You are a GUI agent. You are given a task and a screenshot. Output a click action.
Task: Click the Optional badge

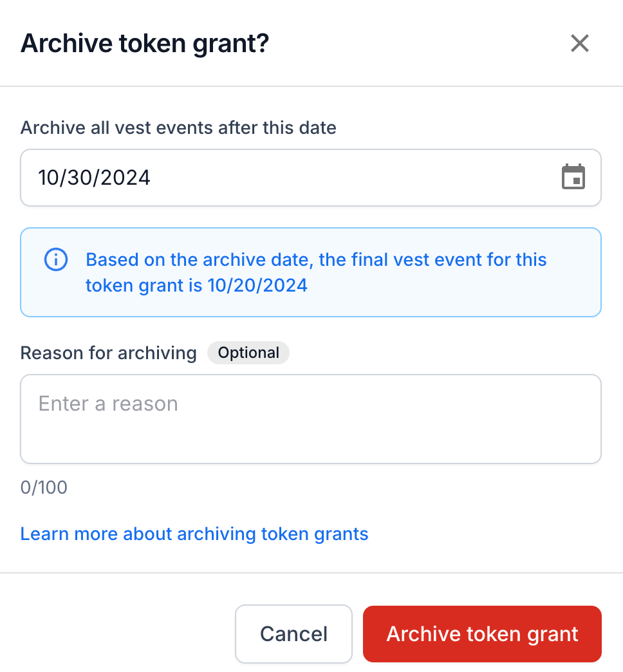(248, 353)
